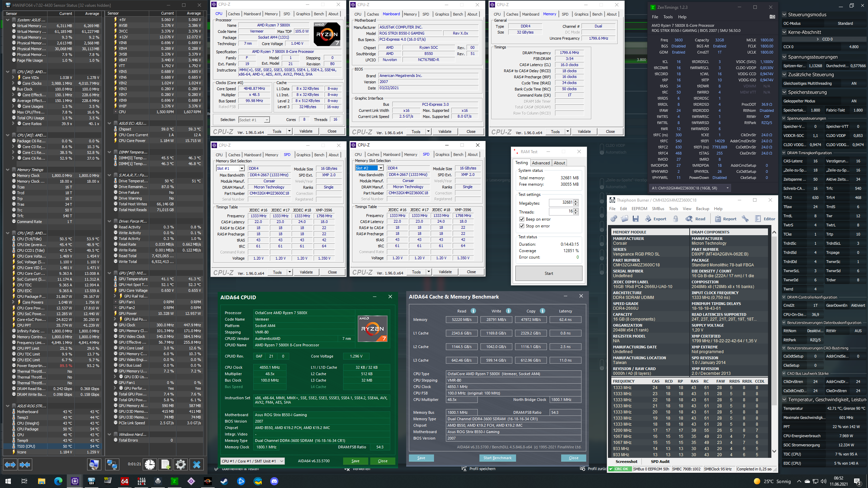Click Validate in CPU-Z Mainboard window

[445, 131]
